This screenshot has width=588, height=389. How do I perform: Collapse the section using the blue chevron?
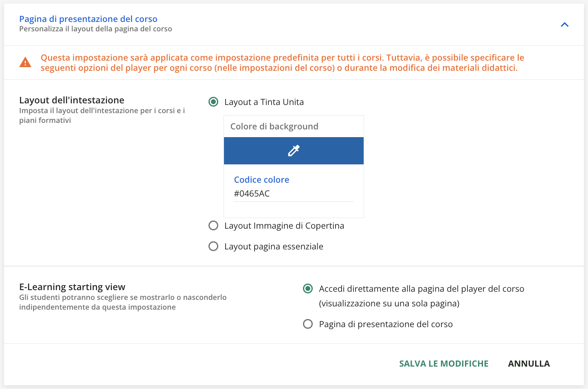click(x=565, y=24)
